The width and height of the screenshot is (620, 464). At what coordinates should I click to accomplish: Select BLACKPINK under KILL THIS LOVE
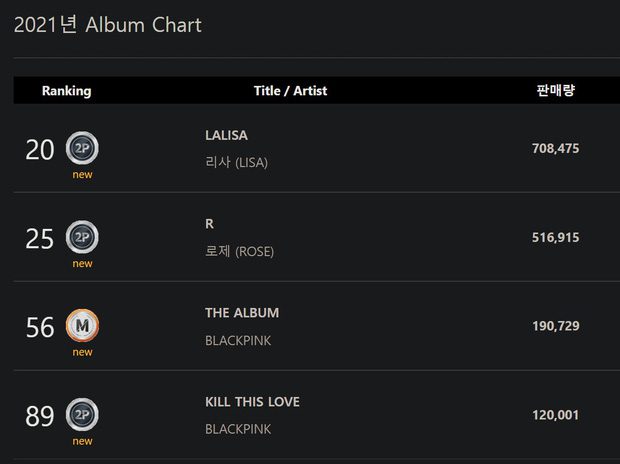point(238,429)
